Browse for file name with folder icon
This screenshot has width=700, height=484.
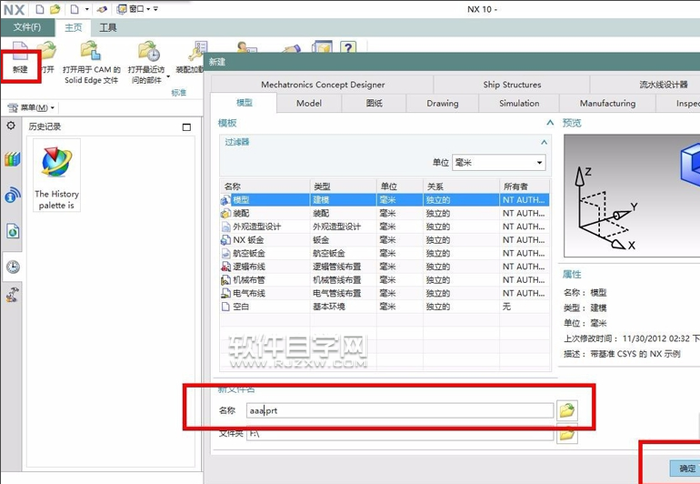(x=567, y=410)
